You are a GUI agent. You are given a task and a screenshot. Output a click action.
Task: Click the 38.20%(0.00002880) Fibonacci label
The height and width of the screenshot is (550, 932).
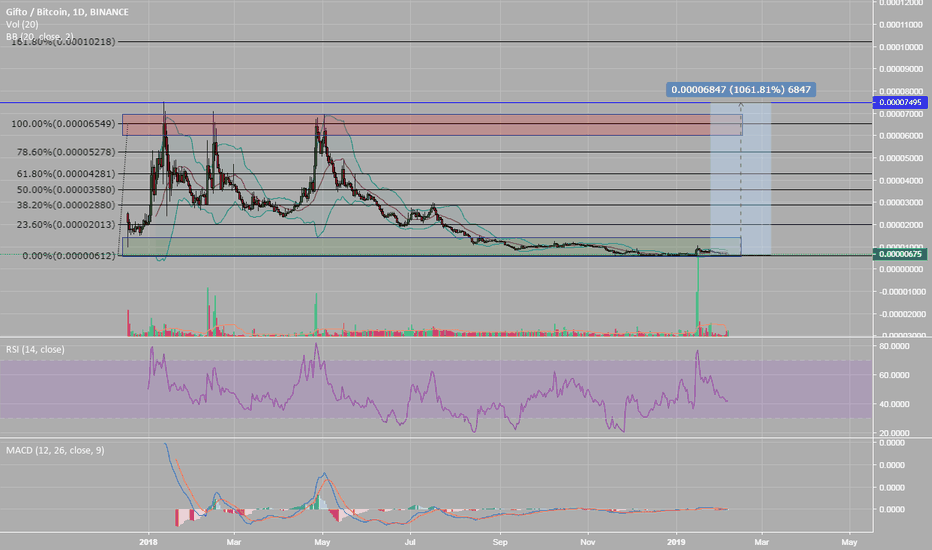click(66, 205)
